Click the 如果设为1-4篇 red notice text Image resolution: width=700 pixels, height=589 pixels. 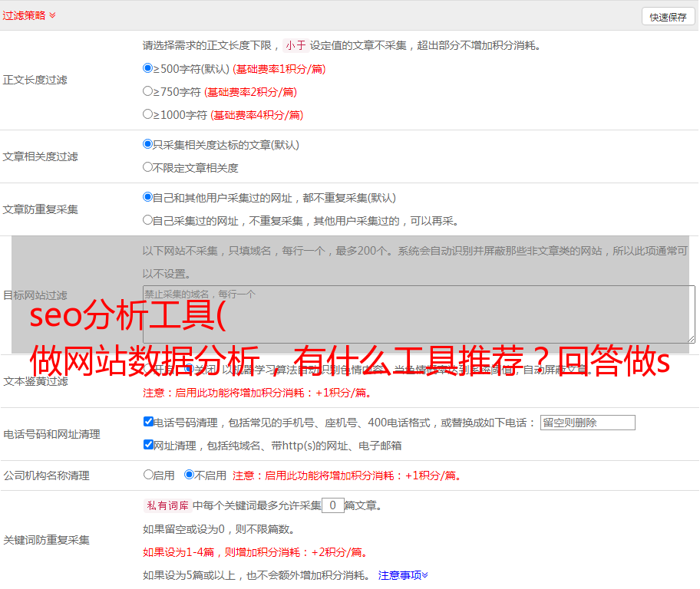[x=256, y=552]
